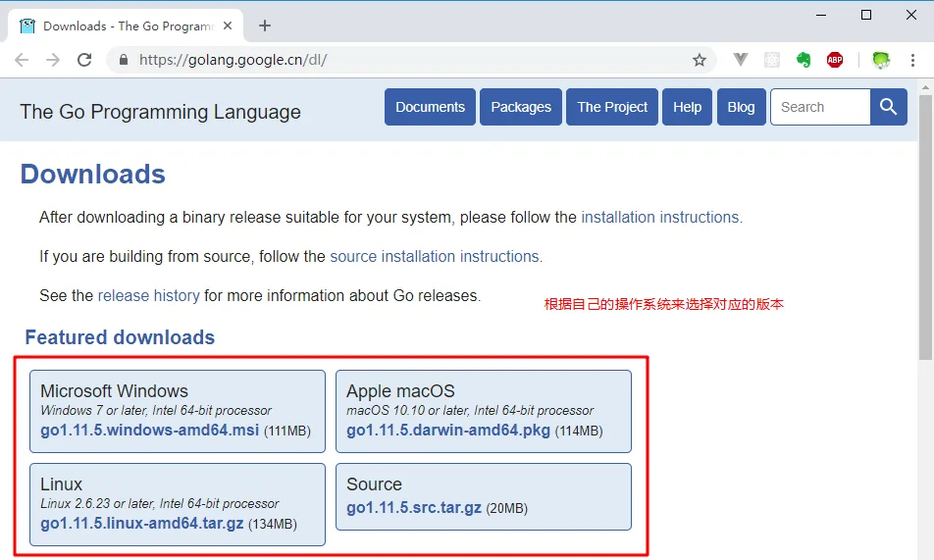Screen dimensions: 934x560
Task: Open the React developer tools extension
Action: [x=772, y=60]
